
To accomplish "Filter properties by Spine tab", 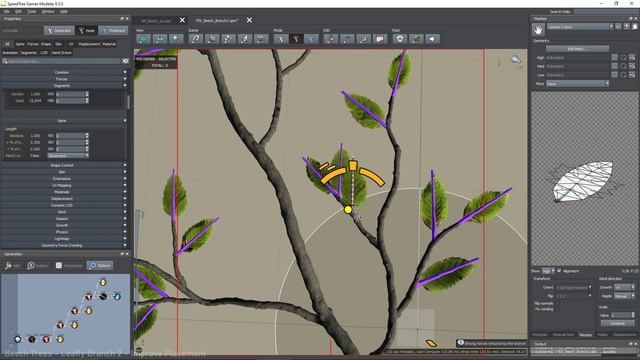I will pyautogui.click(x=20, y=44).
